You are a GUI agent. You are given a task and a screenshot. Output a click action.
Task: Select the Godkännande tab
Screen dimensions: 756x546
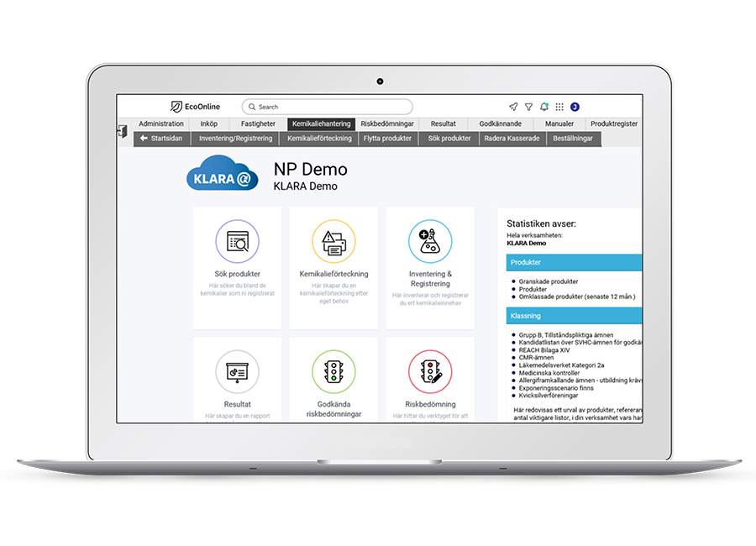coord(500,123)
